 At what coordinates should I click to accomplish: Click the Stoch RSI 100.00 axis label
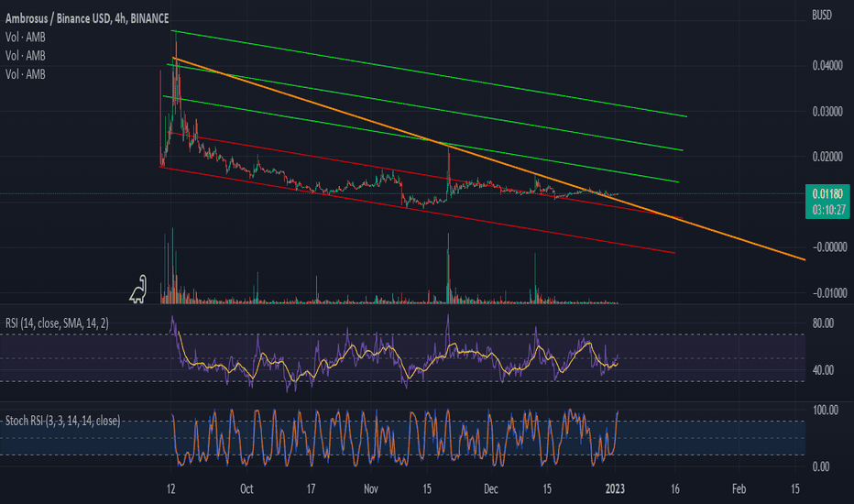[825, 410]
